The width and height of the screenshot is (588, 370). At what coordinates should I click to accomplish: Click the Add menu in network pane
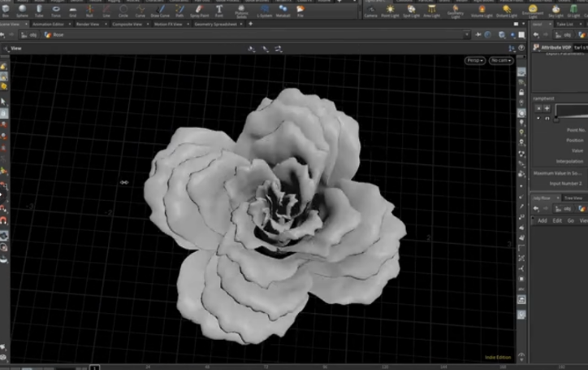coord(543,220)
